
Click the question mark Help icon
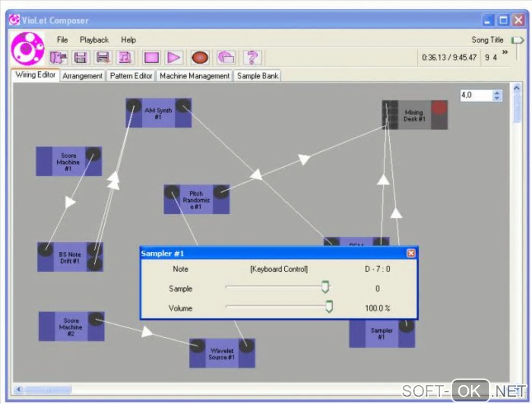[x=252, y=57]
